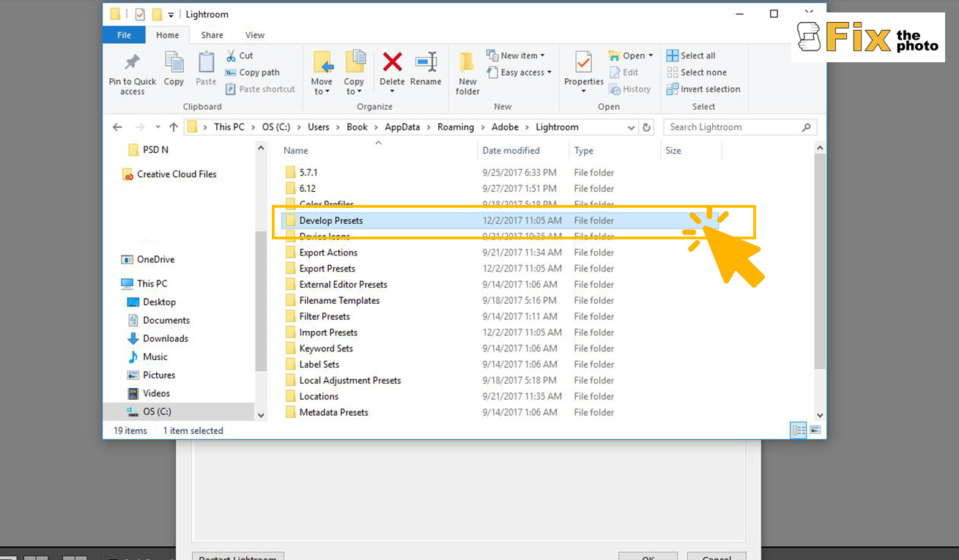
Task: Click the Cut scissors icon
Action: (231, 56)
